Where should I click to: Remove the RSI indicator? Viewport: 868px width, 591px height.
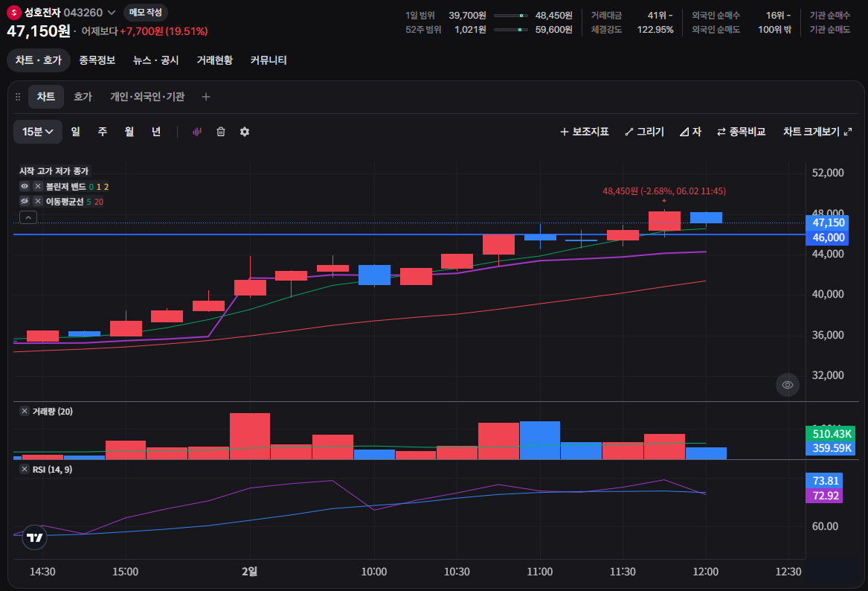pos(25,469)
